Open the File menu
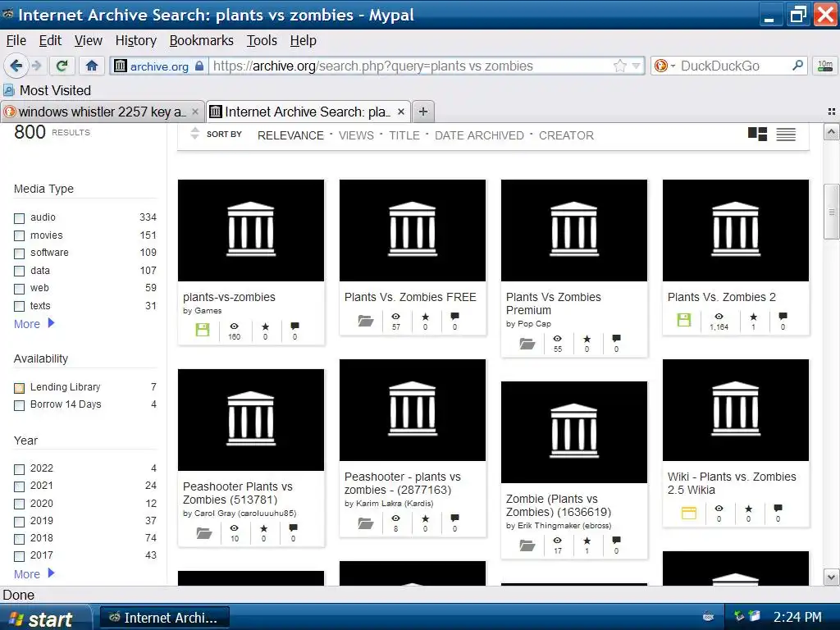The image size is (840, 630). pyautogui.click(x=16, y=41)
